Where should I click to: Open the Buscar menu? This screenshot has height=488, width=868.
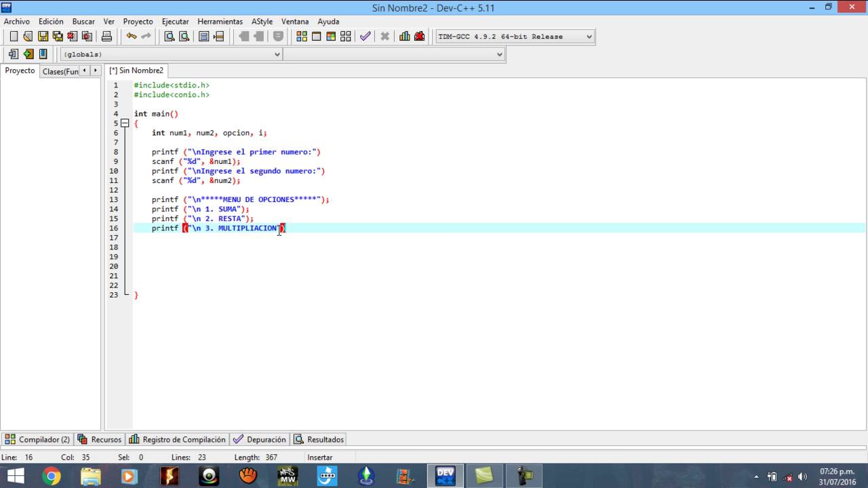[83, 22]
